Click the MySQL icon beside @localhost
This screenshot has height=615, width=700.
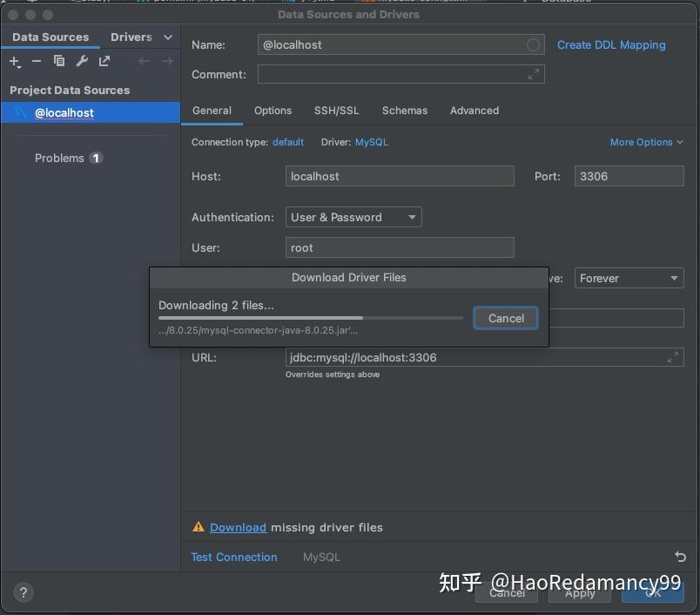click(x=21, y=112)
